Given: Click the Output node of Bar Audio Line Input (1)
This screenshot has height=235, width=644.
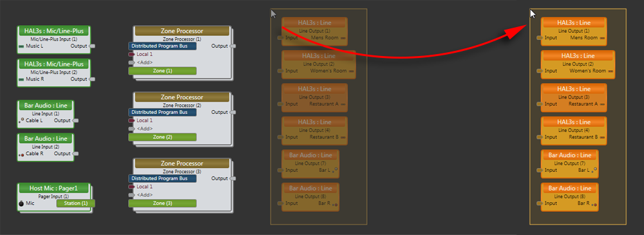Looking at the screenshot, I should 75,120.
